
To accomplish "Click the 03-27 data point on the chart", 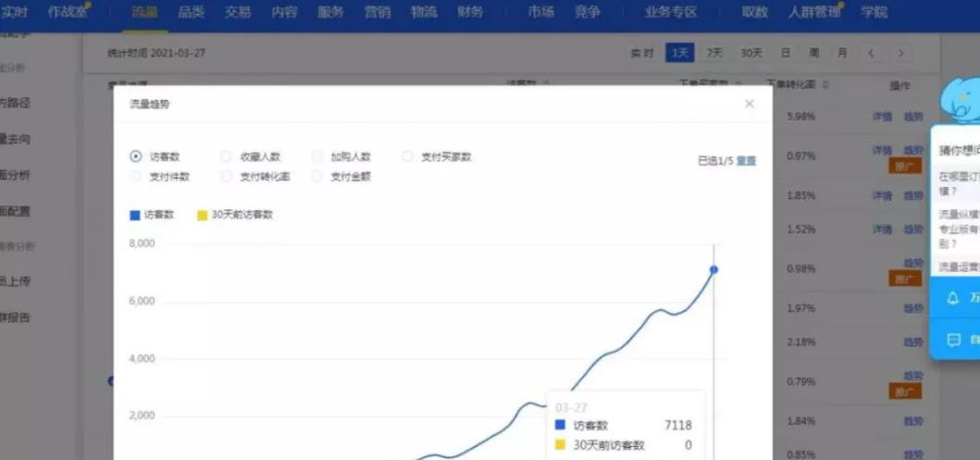I will pyautogui.click(x=713, y=269).
